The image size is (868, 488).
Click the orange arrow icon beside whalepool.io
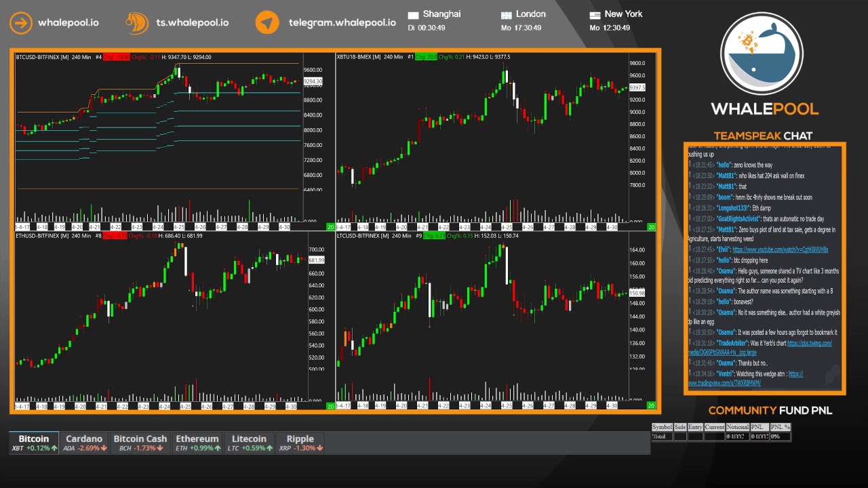(x=21, y=22)
